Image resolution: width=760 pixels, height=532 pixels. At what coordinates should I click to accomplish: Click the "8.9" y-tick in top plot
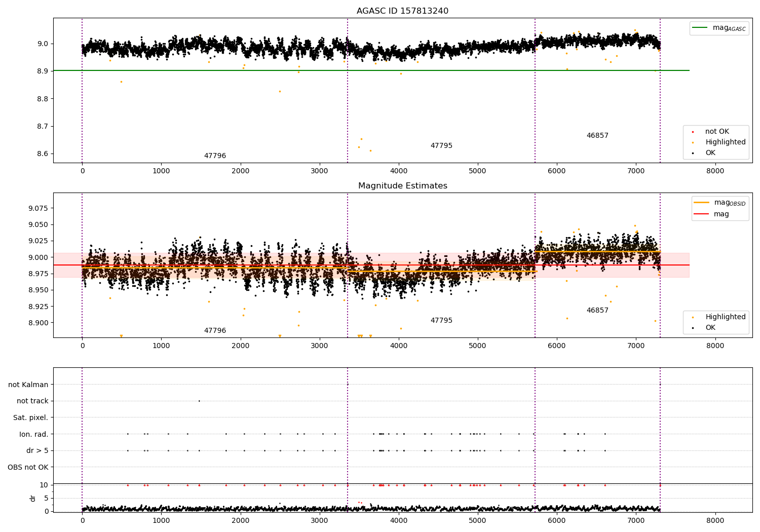point(43,71)
